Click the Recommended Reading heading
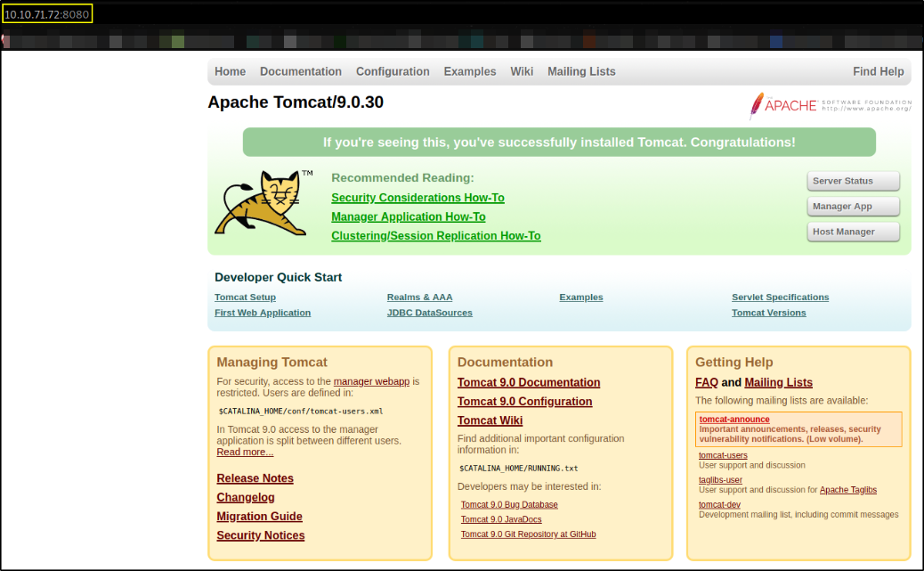 [x=402, y=177]
